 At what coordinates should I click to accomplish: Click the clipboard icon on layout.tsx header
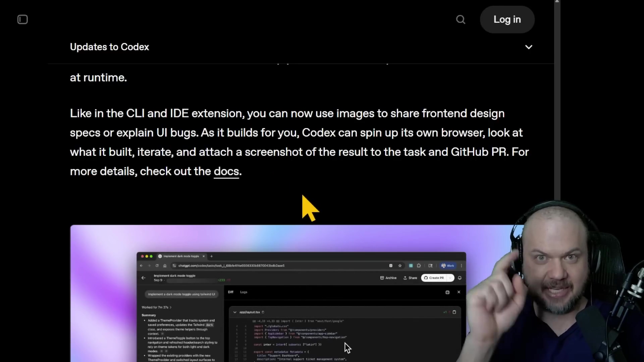point(454,312)
